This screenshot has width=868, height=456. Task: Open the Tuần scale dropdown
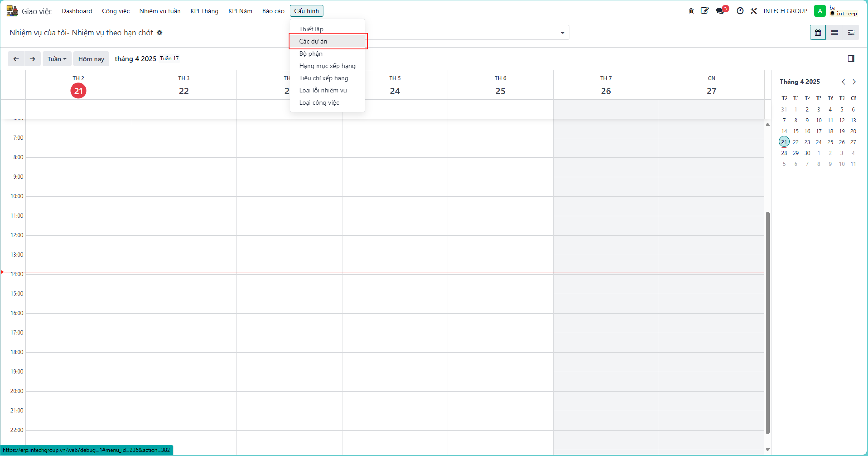pyautogui.click(x=57, y=59)
